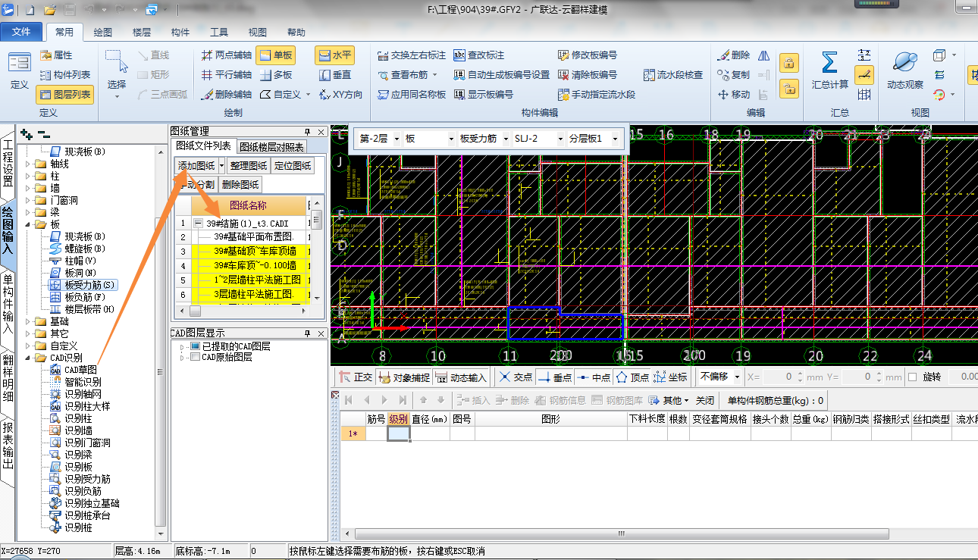This screenshot has height=560, width=978.
Task: Switch to the 楼层 ribbon tab
Action: coord(142,33)
